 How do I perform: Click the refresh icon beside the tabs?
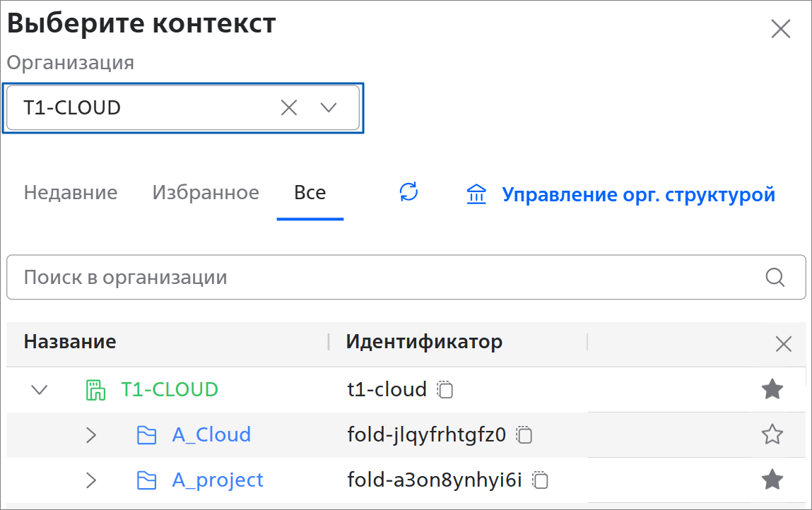408,192
